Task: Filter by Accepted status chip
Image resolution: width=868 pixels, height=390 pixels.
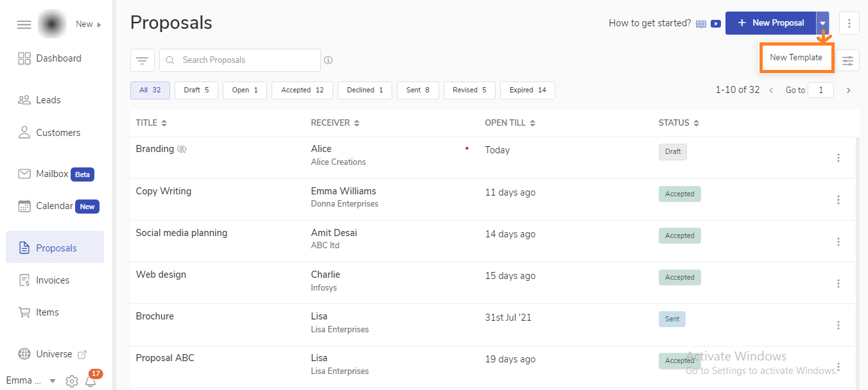Action: (302, 90)
